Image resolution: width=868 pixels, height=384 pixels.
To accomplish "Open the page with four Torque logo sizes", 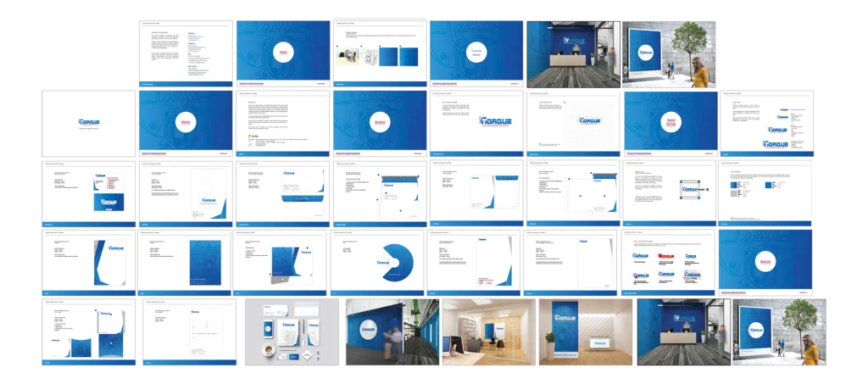I will pos(766,124).
